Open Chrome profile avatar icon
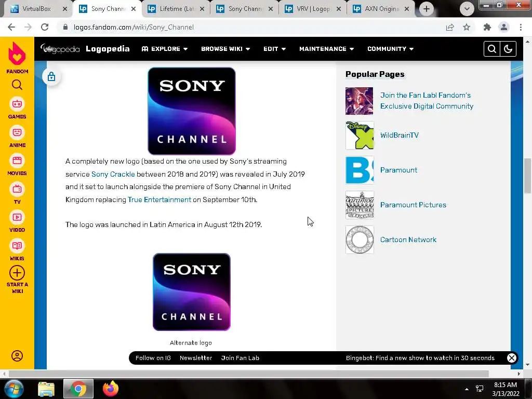 (504, 27)
